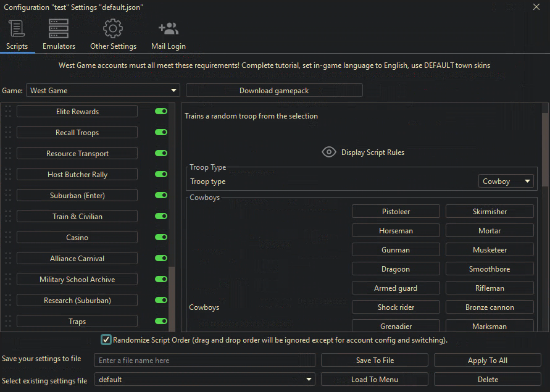Grab the drag handle beside Research (Suburban)
Image resolution: width=550 pixels, height=392 pixels.
coord(8,301)
